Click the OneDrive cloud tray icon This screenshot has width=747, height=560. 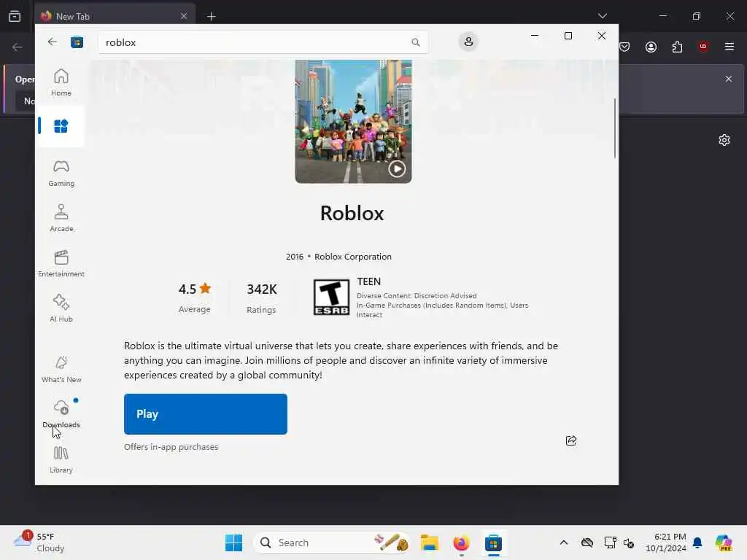pyautogui.click(x=587, y=542)
